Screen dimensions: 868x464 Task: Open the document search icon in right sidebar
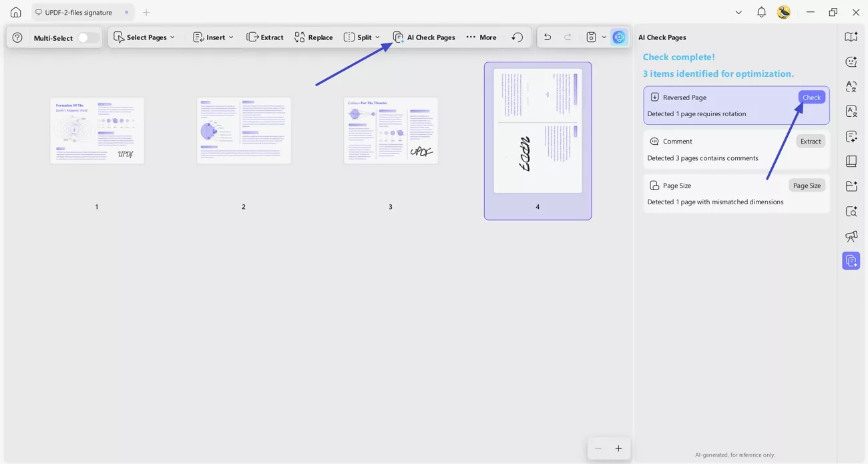point(851,211)
